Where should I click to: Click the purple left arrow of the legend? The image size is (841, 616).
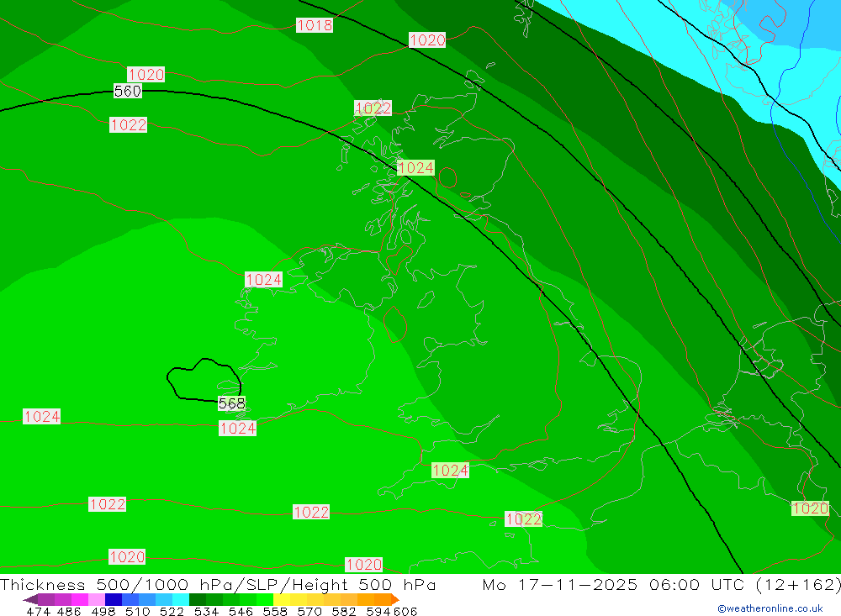pos(30,599)
